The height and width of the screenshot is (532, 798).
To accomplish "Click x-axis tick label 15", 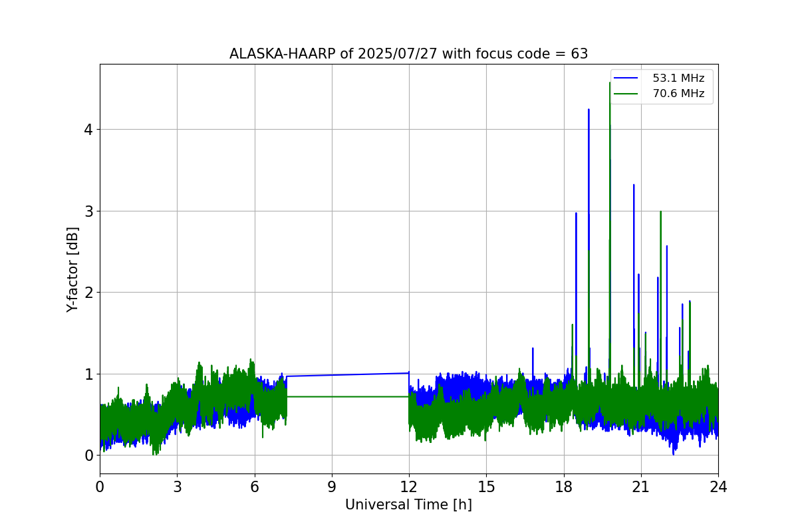I will tap(486, 487).
